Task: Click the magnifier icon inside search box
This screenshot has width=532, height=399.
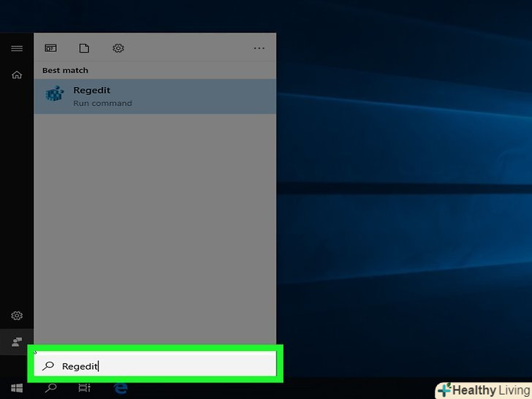Action: 48,365
